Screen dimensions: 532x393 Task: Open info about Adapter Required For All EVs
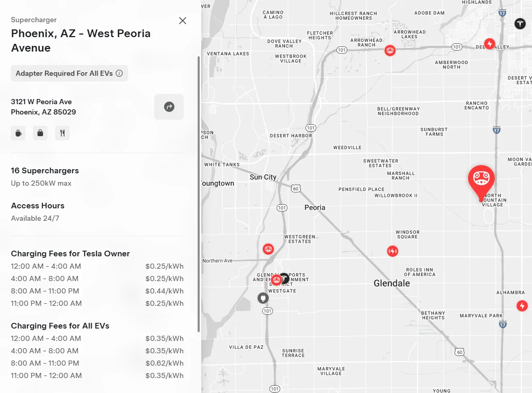point(119,73)
